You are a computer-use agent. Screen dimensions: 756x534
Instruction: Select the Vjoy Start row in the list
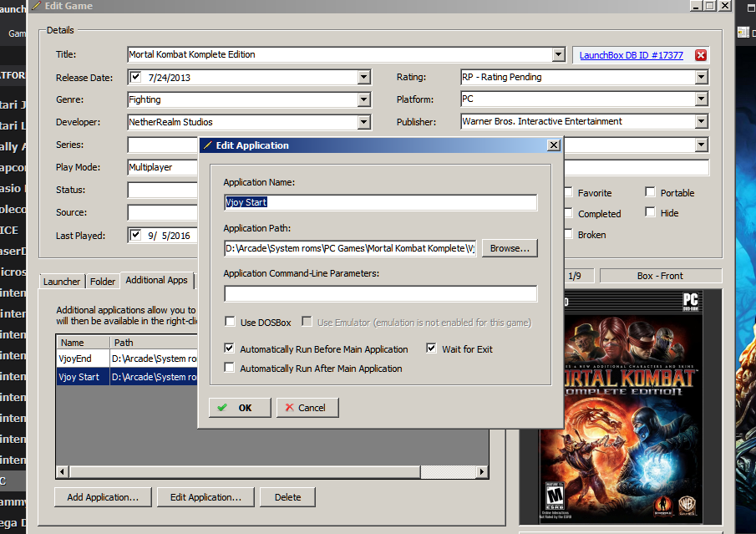point(127,377)
